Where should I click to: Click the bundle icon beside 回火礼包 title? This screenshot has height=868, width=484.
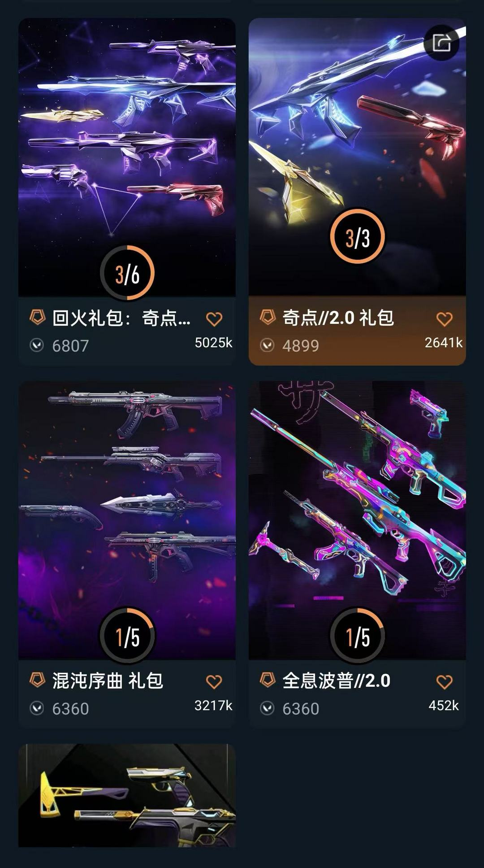[x=38, y=317]
